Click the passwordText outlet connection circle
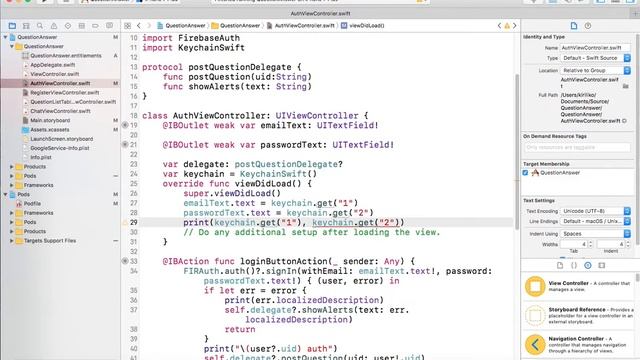Viewport: 640px width, 360px height. (x=125, y=144)
